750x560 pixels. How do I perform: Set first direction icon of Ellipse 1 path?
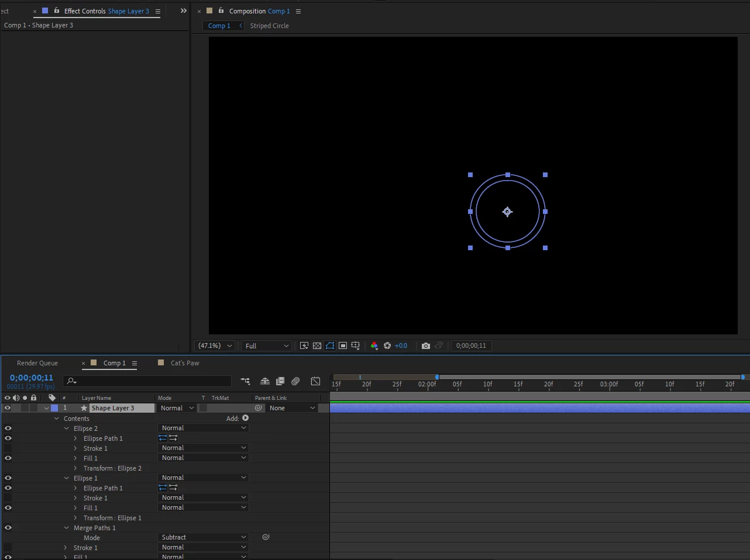(163, 487)
